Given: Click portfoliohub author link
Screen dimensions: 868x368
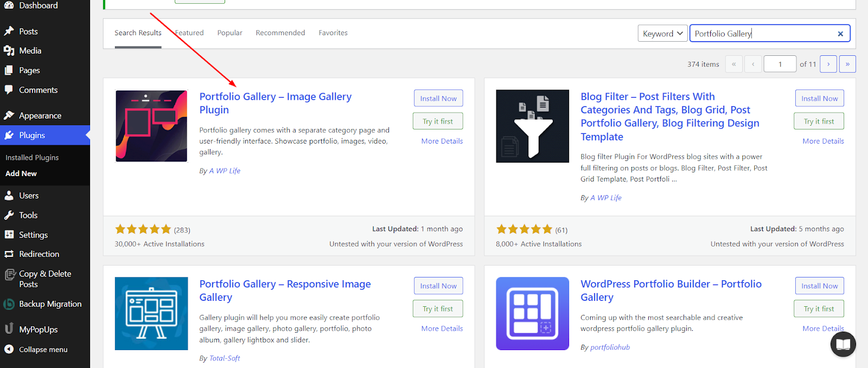Looking at the screenshot, I should coord(610,347).
